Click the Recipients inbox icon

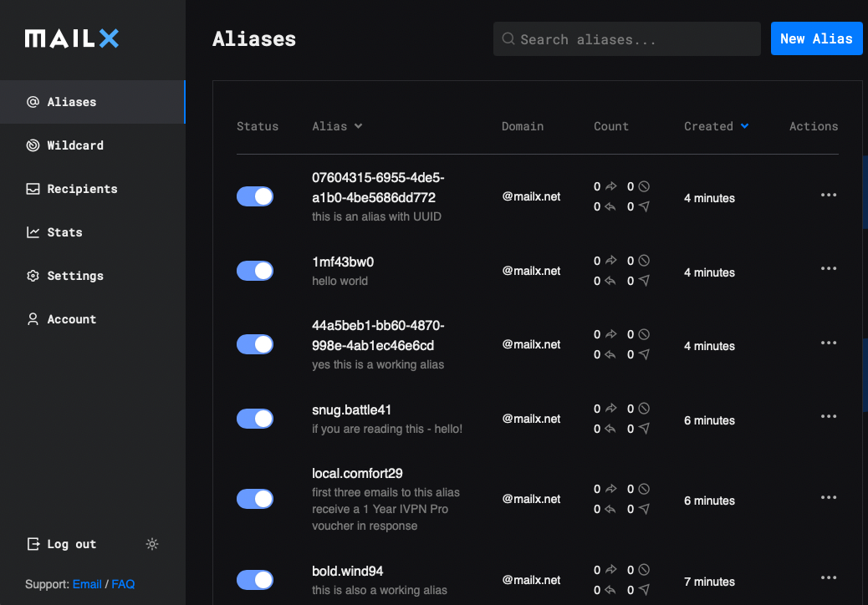33,189
